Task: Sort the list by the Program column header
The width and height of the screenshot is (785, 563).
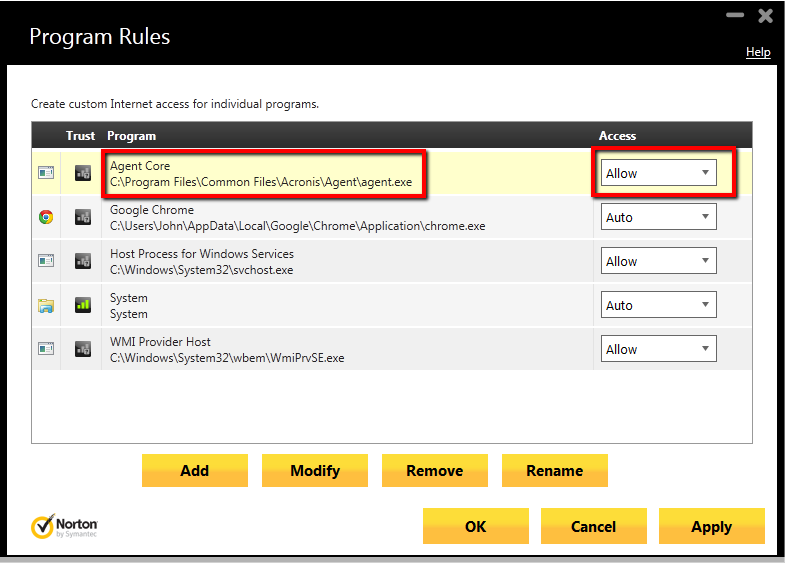Action: pyautogui.click(x=132, y=136)
